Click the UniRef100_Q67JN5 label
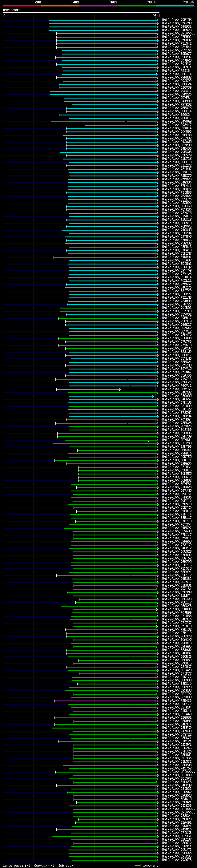Viewport: 197px width, 868px height. tap(176, 491)
